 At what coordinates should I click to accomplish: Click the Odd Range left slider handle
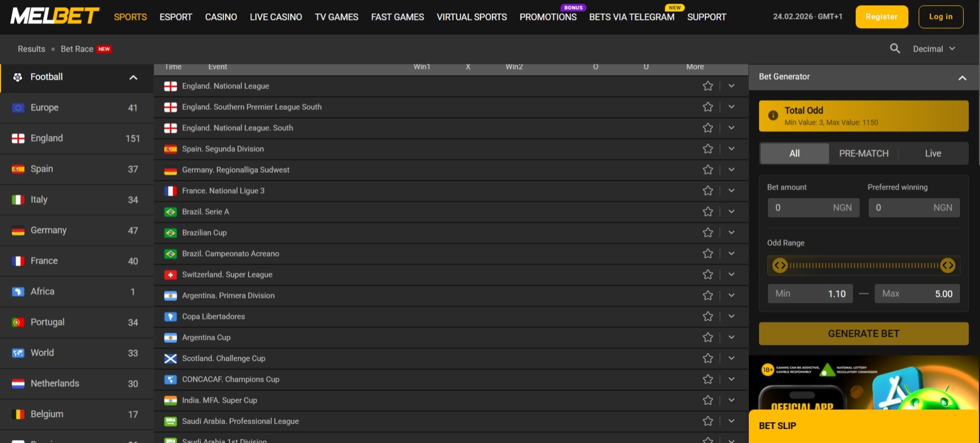click(779, 265)
